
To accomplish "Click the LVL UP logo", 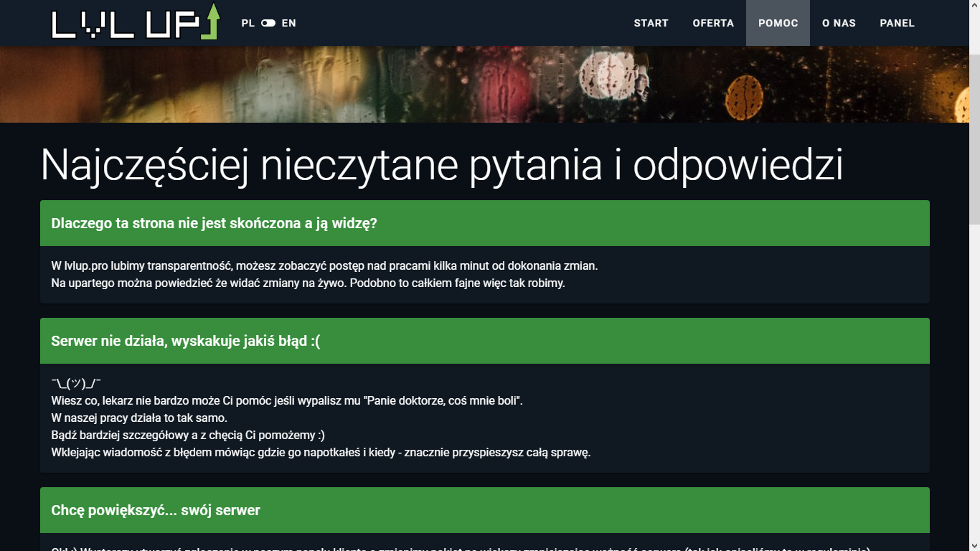I will [x=135, y=22].
